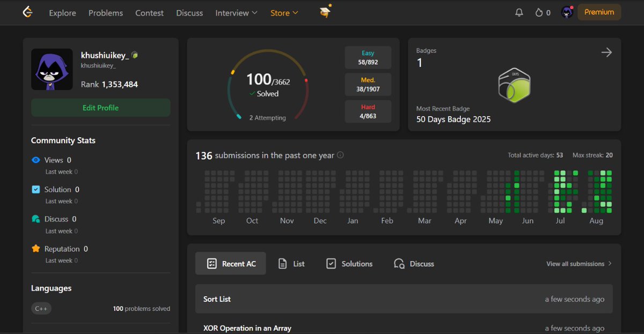Navigate to Discuss in the top navbar
Image resolution: width=644 pixels, height=334 pixels.
pos(189,13)
